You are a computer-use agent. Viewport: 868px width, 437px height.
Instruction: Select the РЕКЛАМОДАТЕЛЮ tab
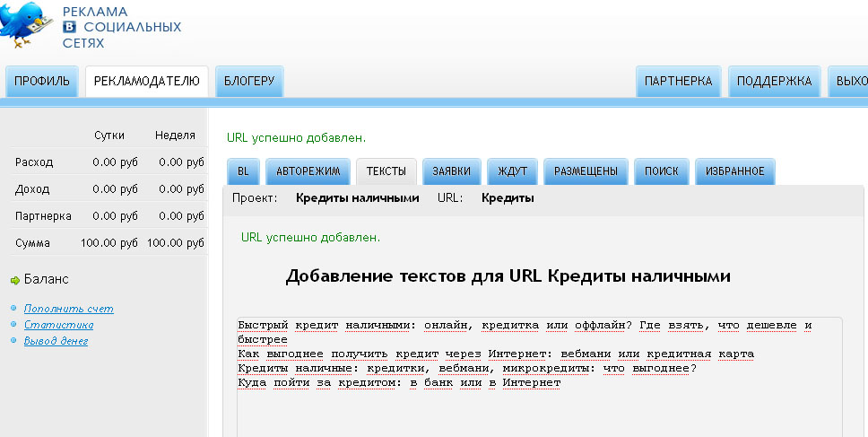coord(147,82)
